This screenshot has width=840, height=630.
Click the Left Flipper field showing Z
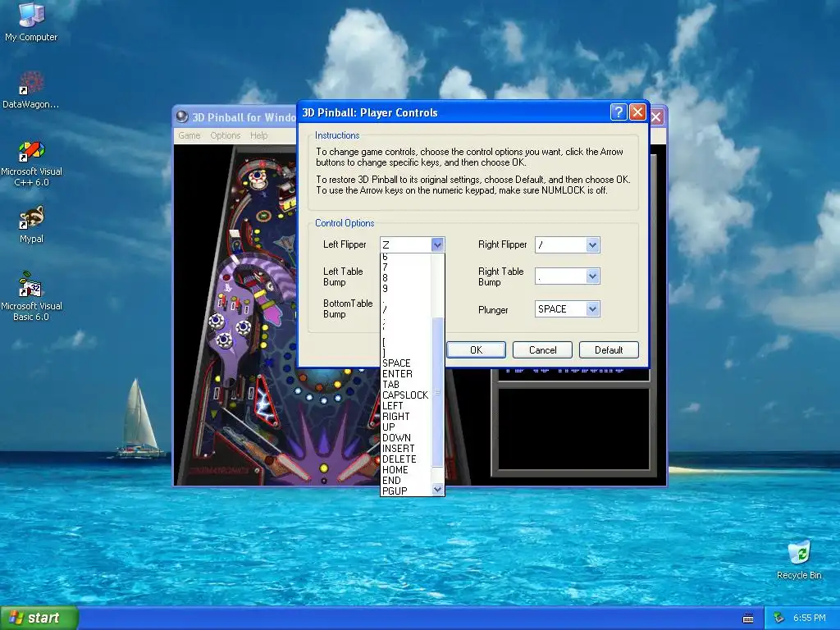pos(406,244)
